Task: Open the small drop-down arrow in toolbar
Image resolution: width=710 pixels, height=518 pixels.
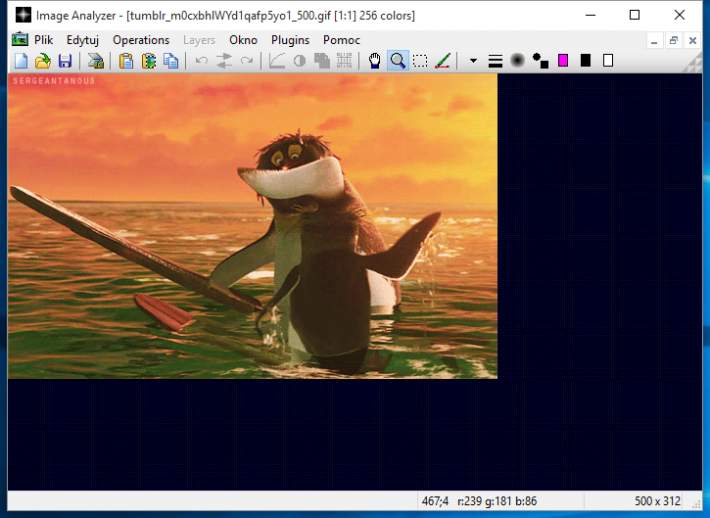Action: (x=473, y=61)
